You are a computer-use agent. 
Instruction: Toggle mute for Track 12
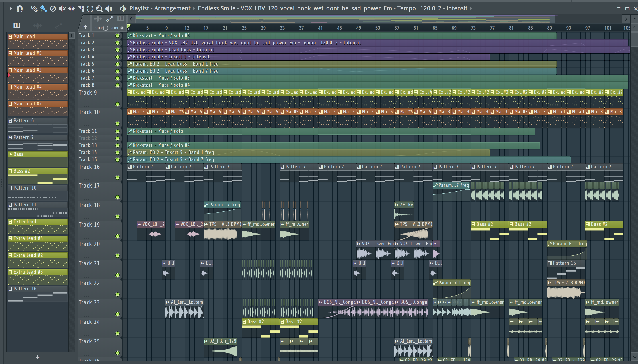117,139
